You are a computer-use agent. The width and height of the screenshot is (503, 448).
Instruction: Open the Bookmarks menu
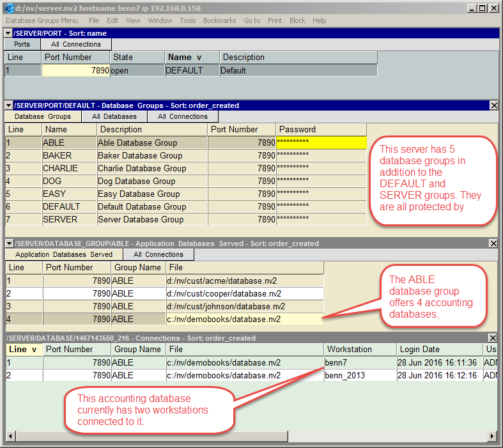219,20
